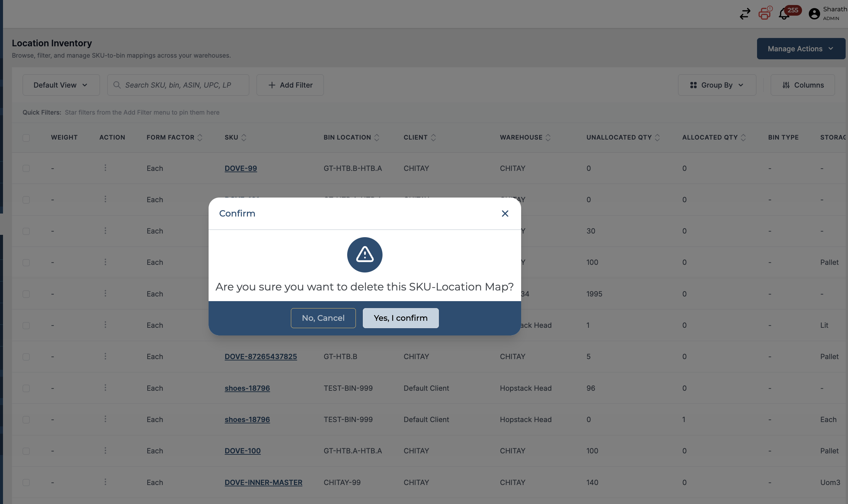Open action menu for row with 30 unallocated

[105, 231]
